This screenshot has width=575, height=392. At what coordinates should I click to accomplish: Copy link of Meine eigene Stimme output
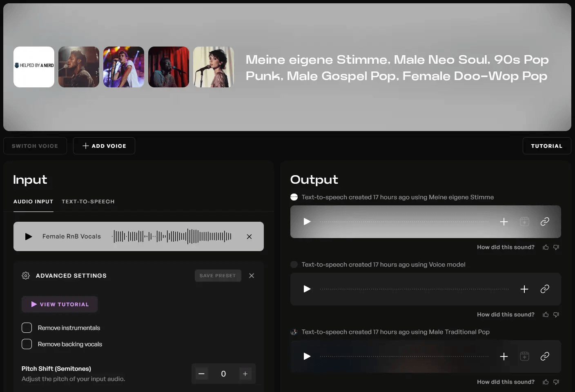(544, 222)
